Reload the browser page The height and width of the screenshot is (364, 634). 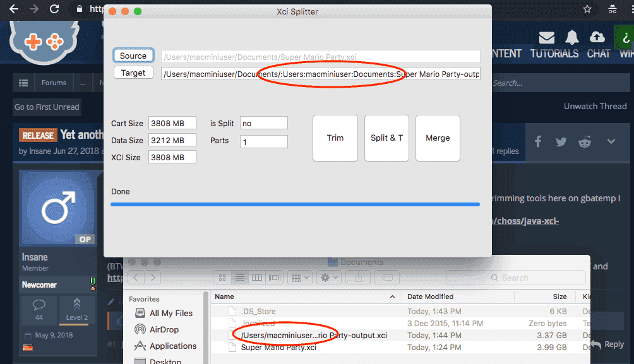pyautogui.click(x=54, y=9)
